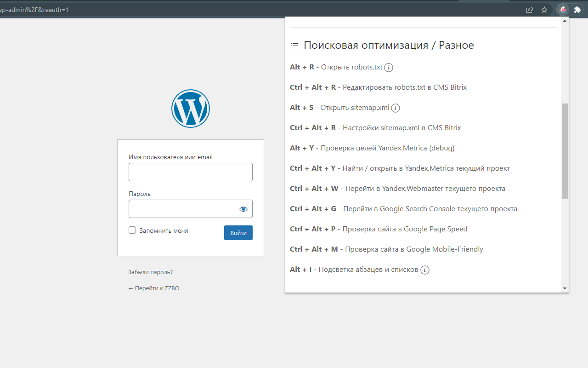Follow the ← Перейти к ZZBO link
The height and width of the screenshot is (368, 588).
coord(153,288)
